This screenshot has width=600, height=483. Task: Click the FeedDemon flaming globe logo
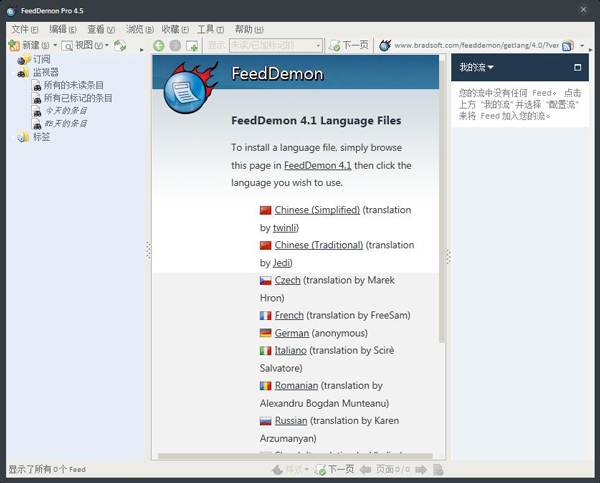click(189, 88)
